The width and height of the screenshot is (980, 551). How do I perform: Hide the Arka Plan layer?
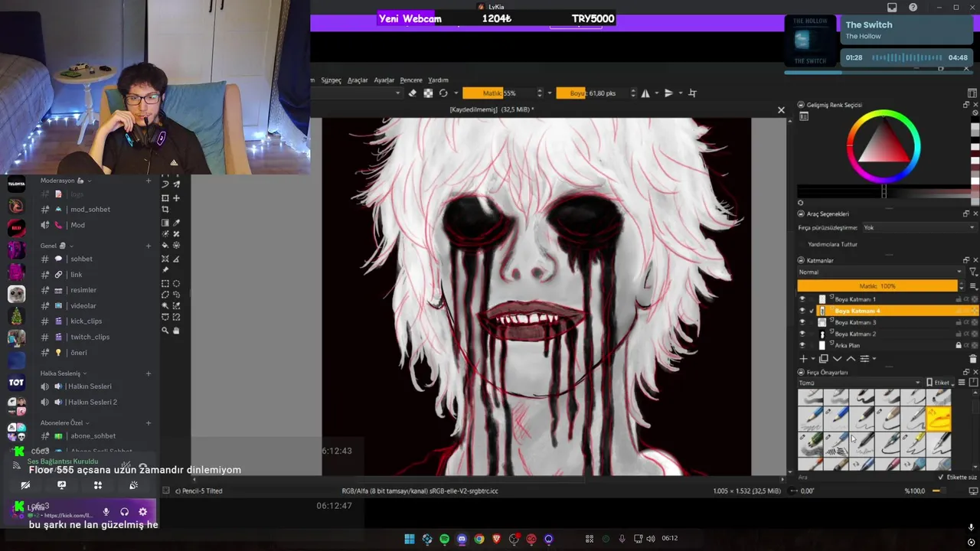click(802, 345)
